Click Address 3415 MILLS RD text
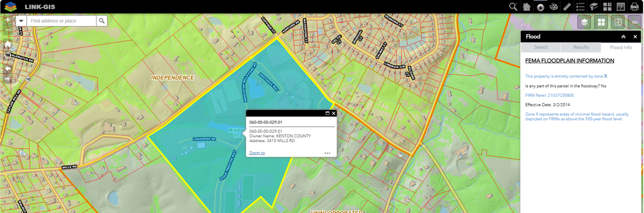644x213 pixels. (272, 141)
